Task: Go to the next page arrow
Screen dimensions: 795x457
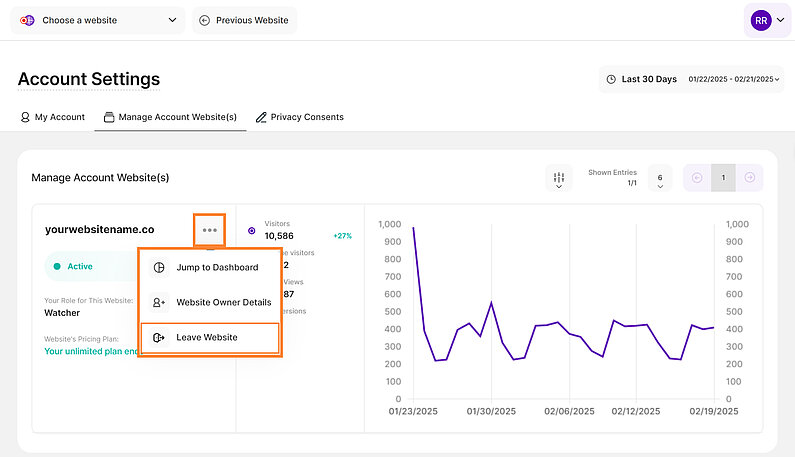Action: [x=750, y=178]
